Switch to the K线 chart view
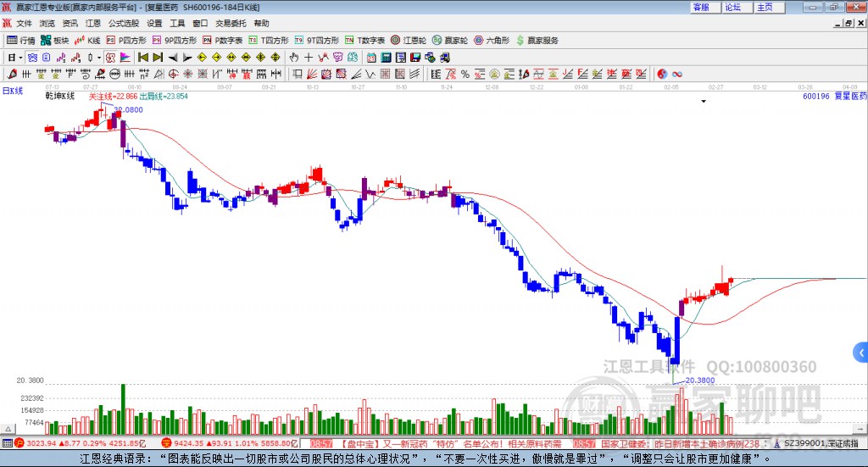 [87, 41]
